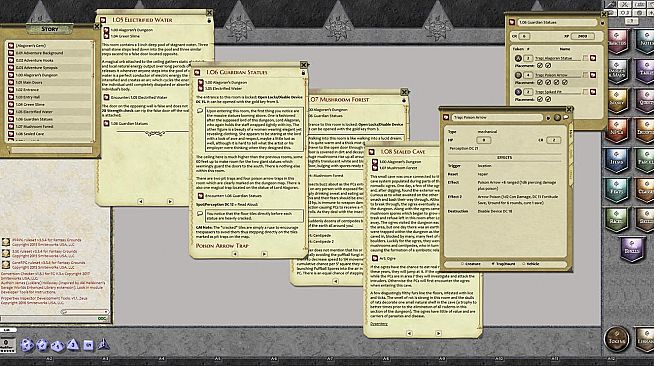Click the small arrow in Trap: Poison Arrow header

click(x=548, y=118)
